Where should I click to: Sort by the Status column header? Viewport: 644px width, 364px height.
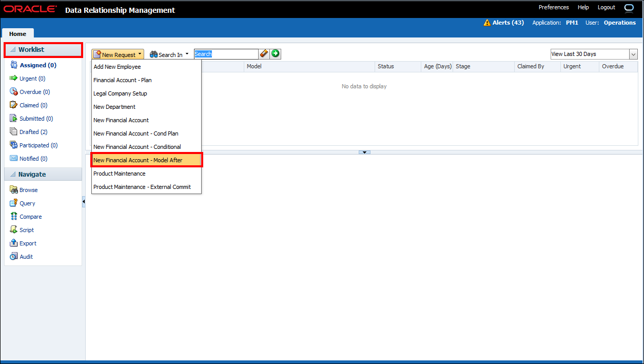click(x=398, y=66)
